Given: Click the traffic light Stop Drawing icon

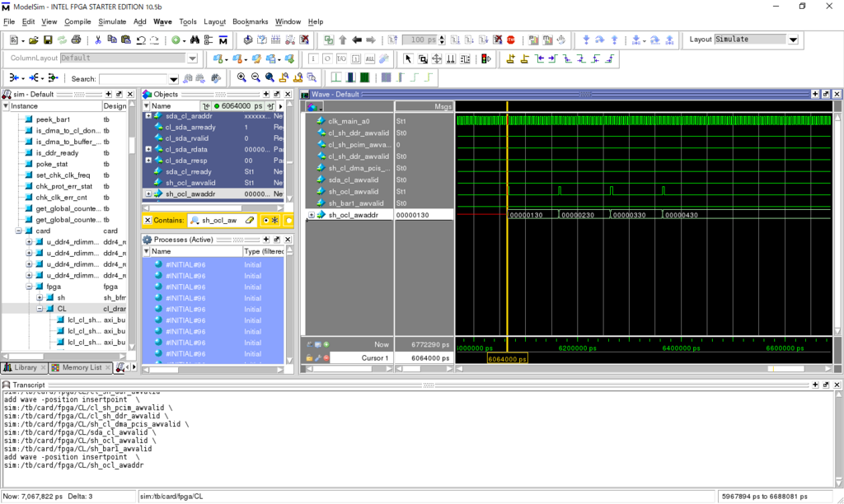Looking at the screenshot, I should click(486, 58).
